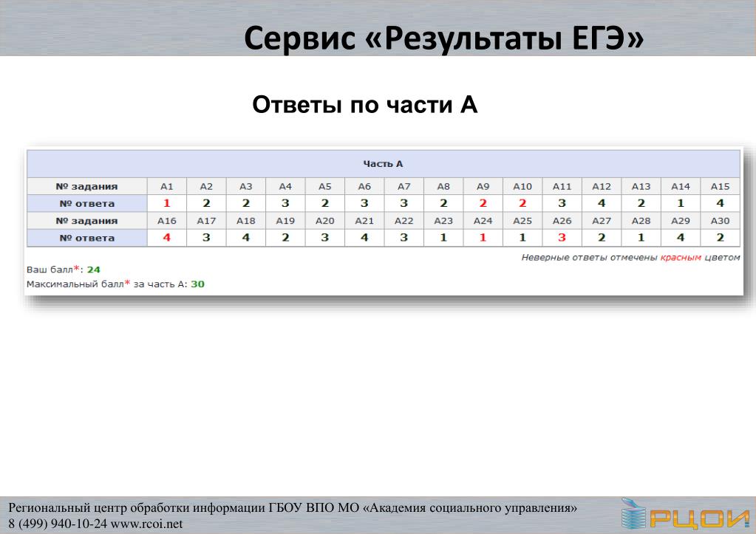Select the A12 task number cell
The width and height of the screenshot is (756, 534).
click(602, 187)
